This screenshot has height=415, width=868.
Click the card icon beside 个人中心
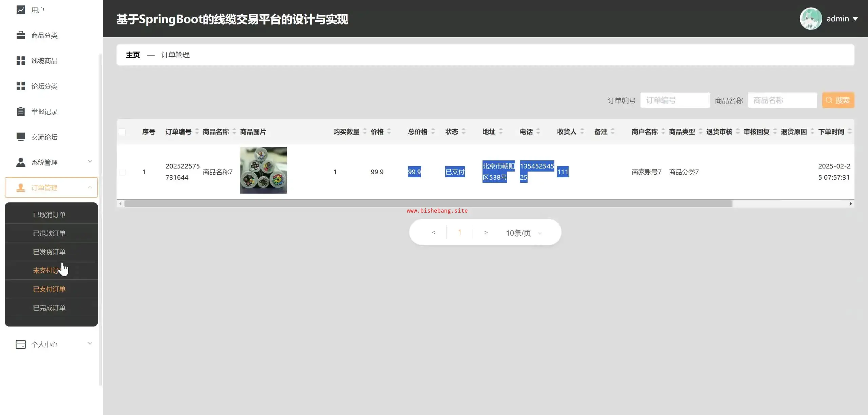coord(21,344)
